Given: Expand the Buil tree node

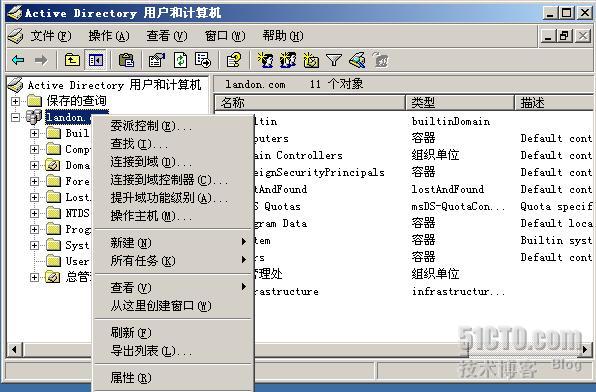Looking at the screenshot, I should (x=34, y=133).
